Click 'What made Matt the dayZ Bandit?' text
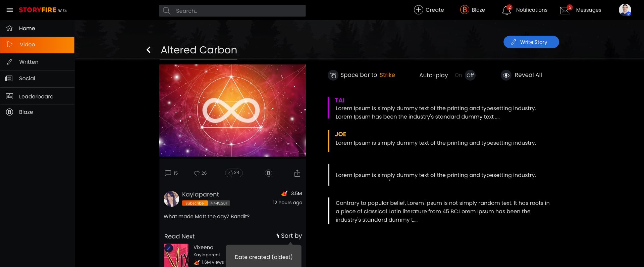The image size is (644, 267). (206, 217)
